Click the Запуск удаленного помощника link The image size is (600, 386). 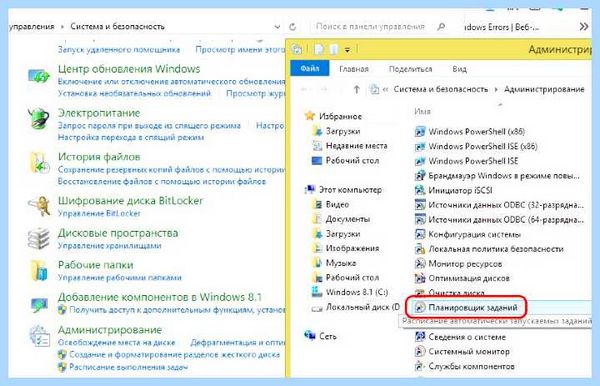click(119, 49)
